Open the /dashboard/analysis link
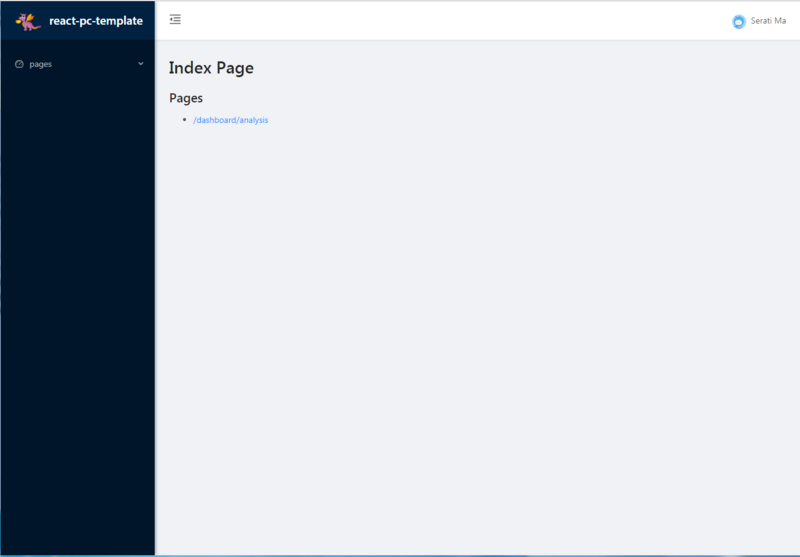 point(231,120)
